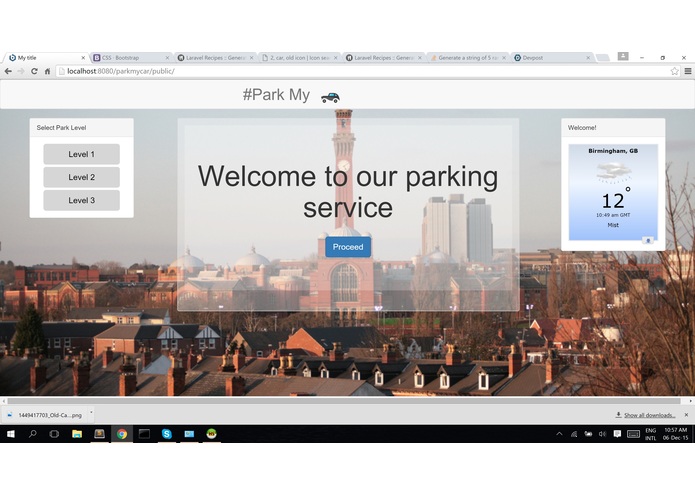Screen dimensions: 695x494
Task: Click Chrome user profile icon
Action: point(623,56)
